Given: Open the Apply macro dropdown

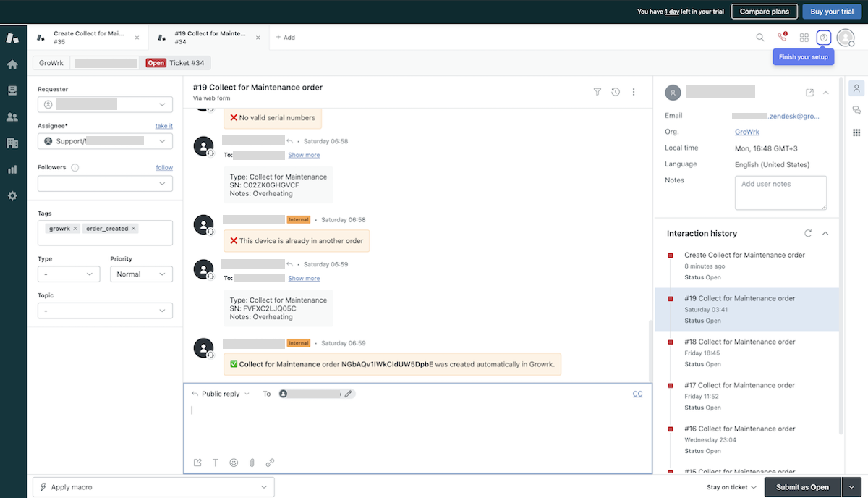Looking at the screenshot, I should coord(153,486).
